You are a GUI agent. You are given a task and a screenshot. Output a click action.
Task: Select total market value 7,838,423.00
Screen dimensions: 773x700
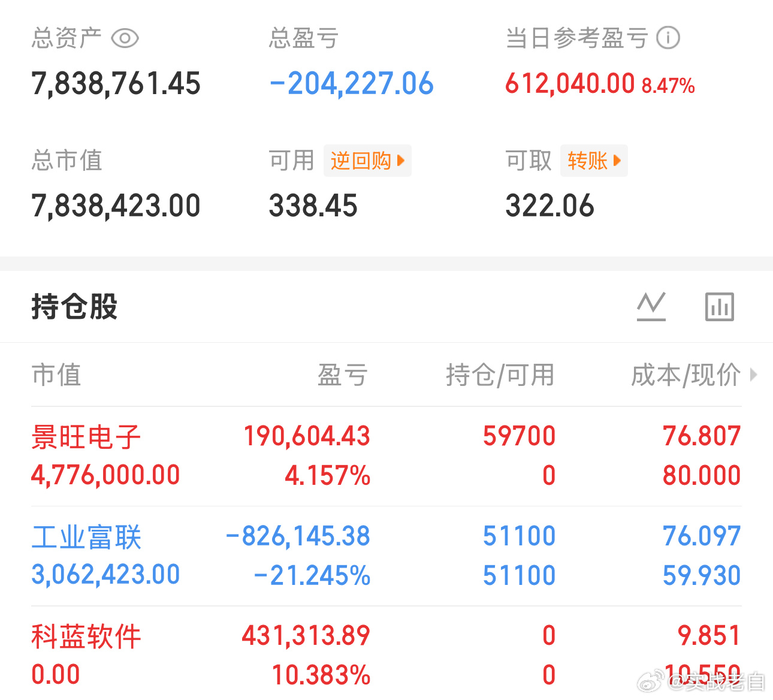pos(116,206)
